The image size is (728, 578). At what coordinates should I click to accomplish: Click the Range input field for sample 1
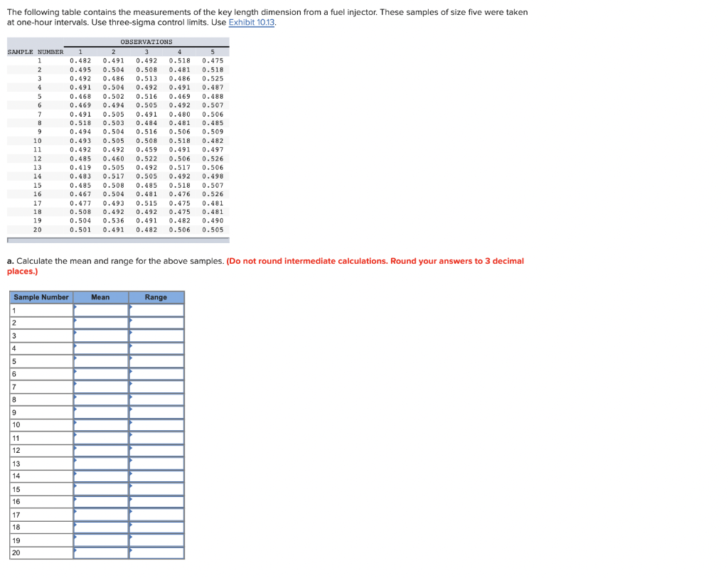pyautogui.click(x=156, y=310)
